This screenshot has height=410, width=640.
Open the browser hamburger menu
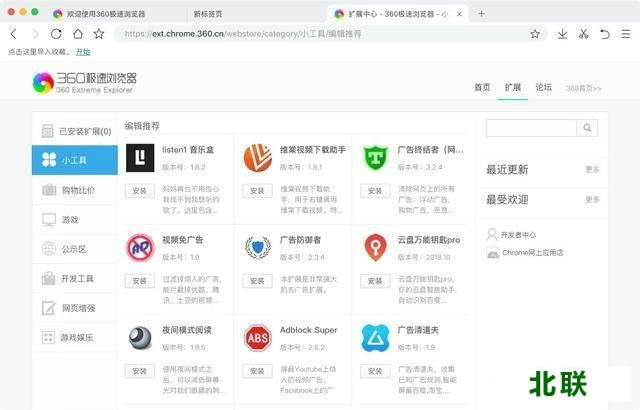(626, 34)
